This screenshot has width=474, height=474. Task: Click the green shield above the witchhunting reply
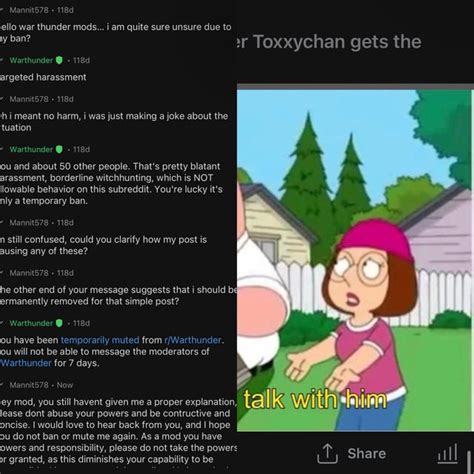click(x=59, y=149)
